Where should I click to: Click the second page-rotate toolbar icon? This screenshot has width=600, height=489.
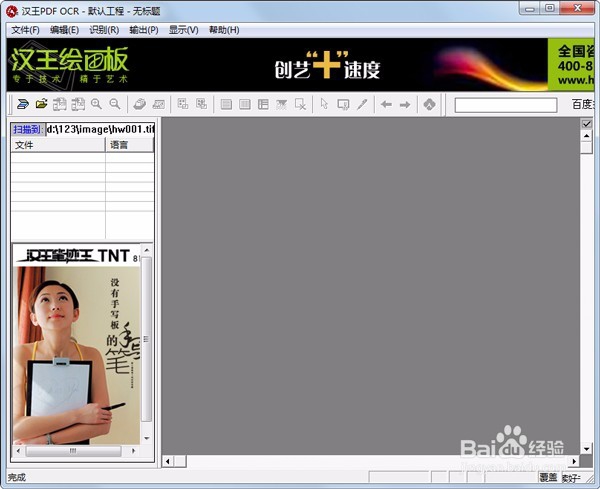tap(78, 104)
